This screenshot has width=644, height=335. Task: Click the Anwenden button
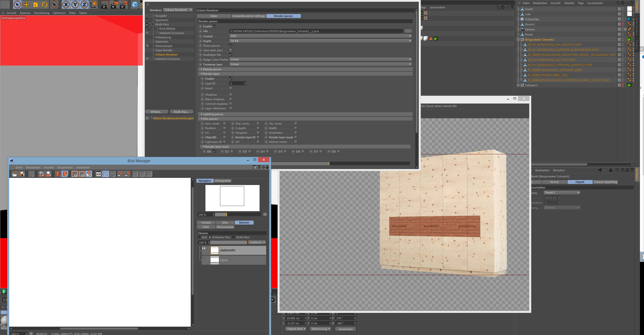[x=345, y=329]
